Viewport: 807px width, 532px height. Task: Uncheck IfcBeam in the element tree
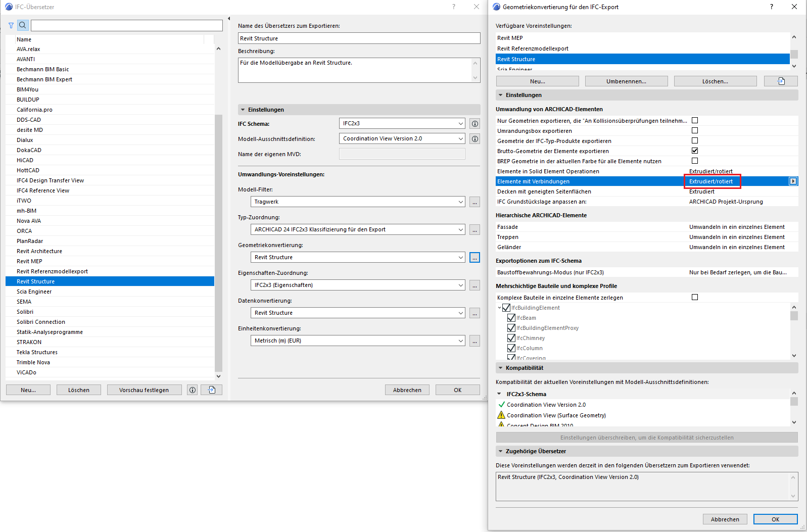(x=511, y=318)
